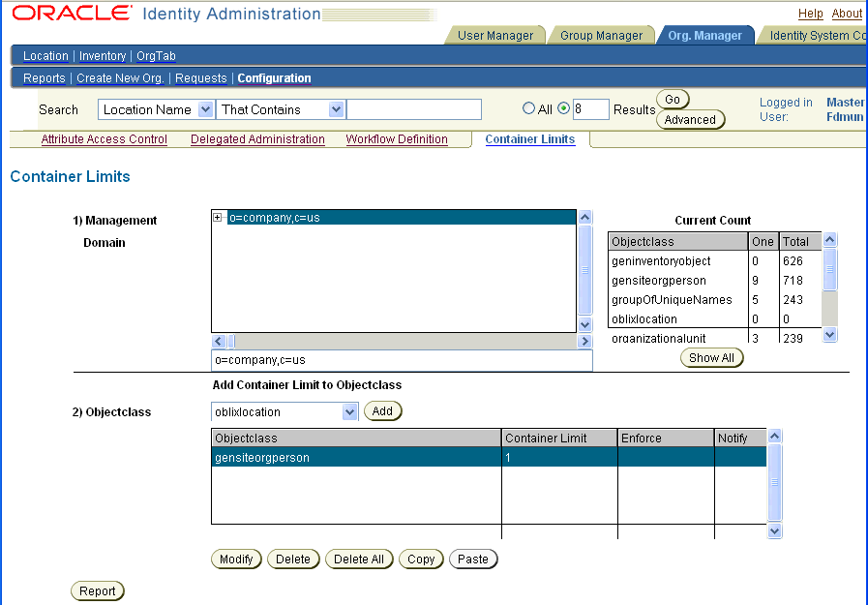
Task: Click the Paste button
Action: [x=473, y=560]
